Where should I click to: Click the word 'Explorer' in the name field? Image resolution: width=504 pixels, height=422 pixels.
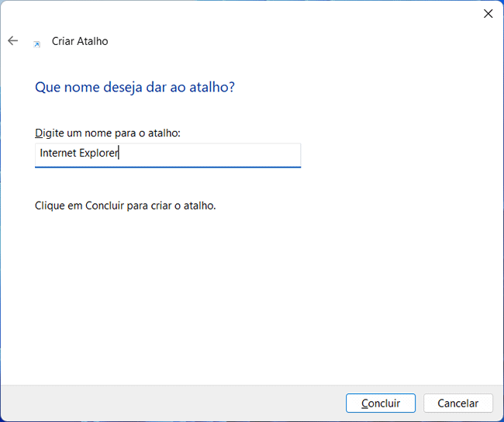pyautogui.click(x=98, y=154)
